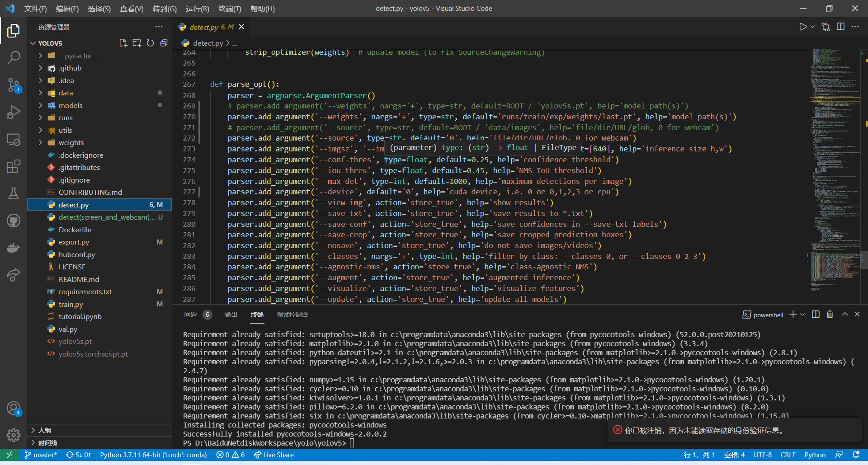
Task: Open the Testing flask icon
Action: tap(14, 193)
